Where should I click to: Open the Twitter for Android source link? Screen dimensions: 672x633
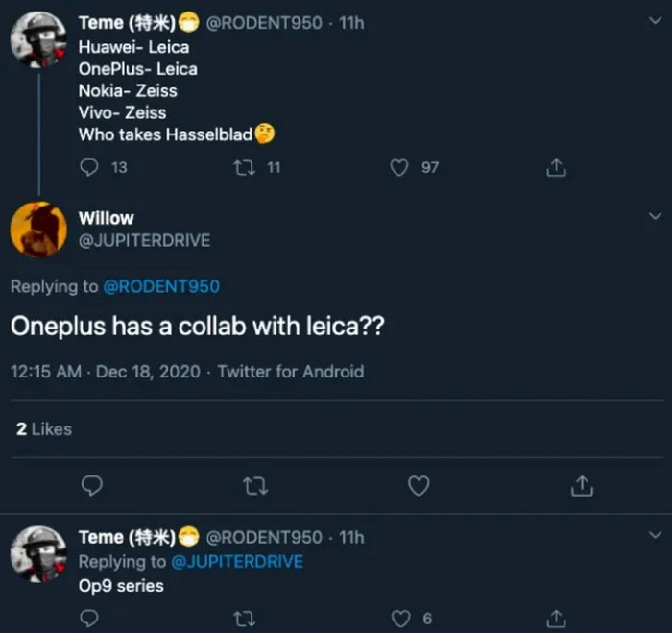pos(291,371)
